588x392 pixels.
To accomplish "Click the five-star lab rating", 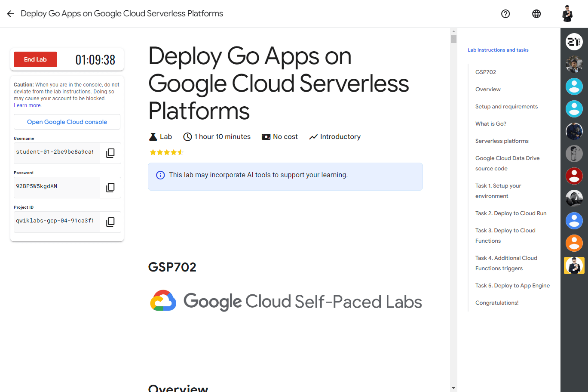I will 166,152.
